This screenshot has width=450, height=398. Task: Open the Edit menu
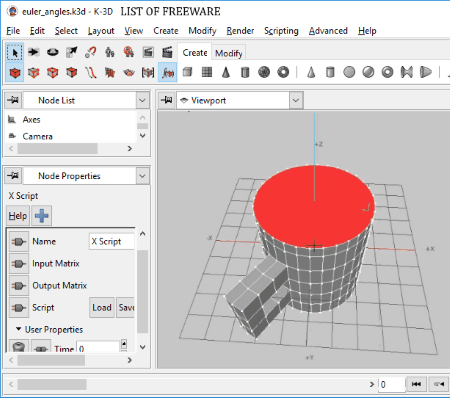click(37, 31)
